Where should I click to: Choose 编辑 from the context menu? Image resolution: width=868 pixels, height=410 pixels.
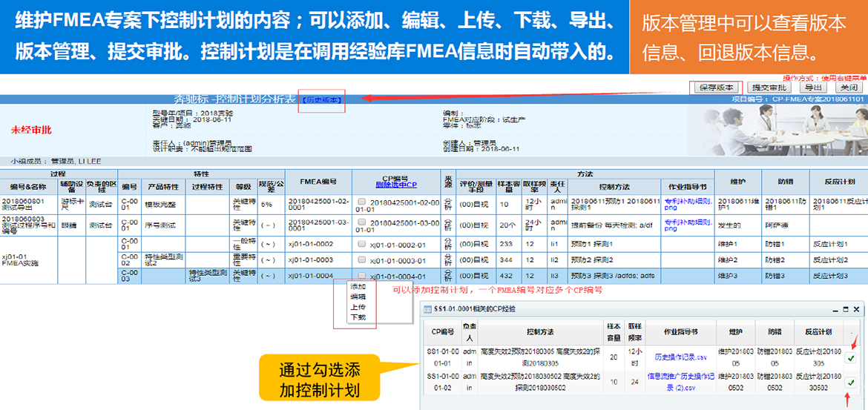point(358,297)
